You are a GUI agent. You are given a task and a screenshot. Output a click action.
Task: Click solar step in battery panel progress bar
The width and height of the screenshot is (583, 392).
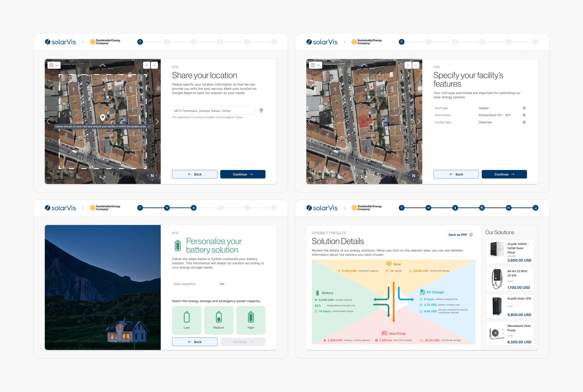click(x=167, y=208)
